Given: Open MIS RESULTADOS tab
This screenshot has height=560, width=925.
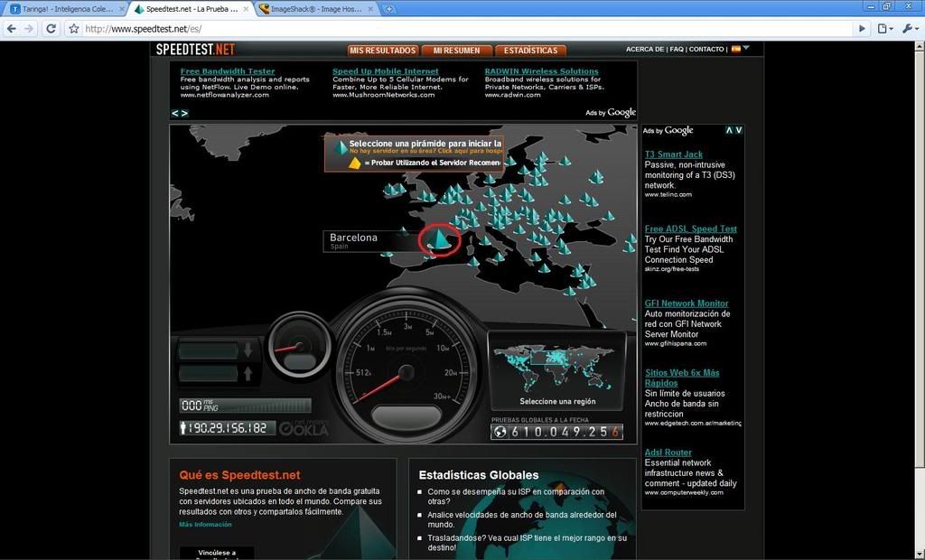Looking at the screenshot, I should [x=383, y=51].
